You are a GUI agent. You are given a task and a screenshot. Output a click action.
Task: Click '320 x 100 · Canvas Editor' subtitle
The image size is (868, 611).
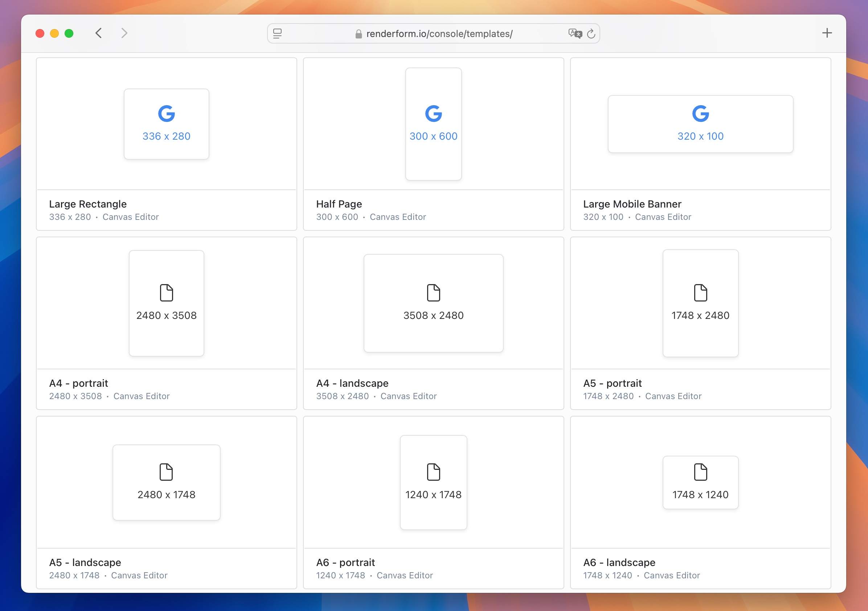pos(637,217)
